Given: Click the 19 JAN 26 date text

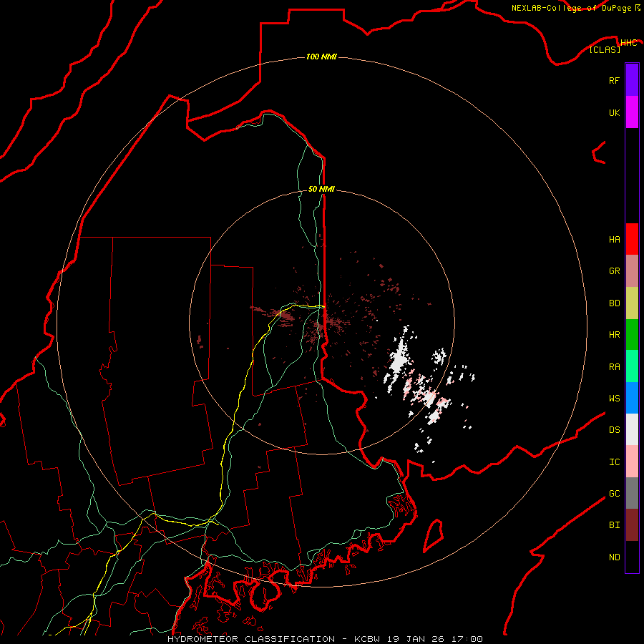Looking at the screenshot, I should tap(416, 639).
